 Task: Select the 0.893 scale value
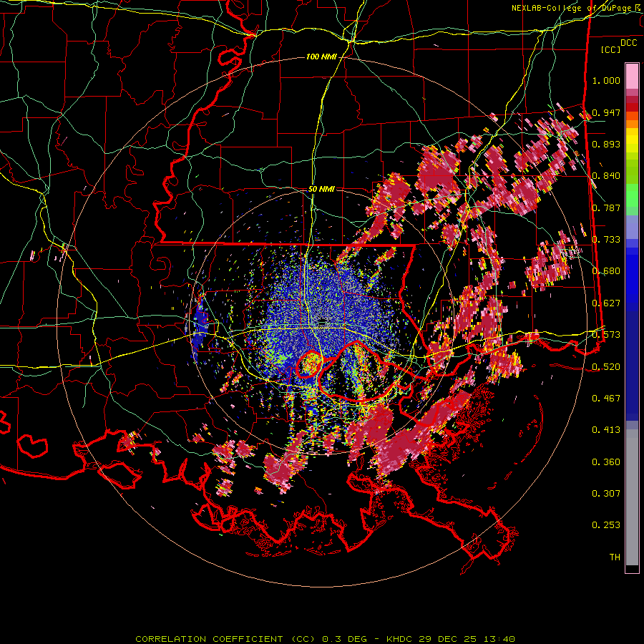point(606,144)
